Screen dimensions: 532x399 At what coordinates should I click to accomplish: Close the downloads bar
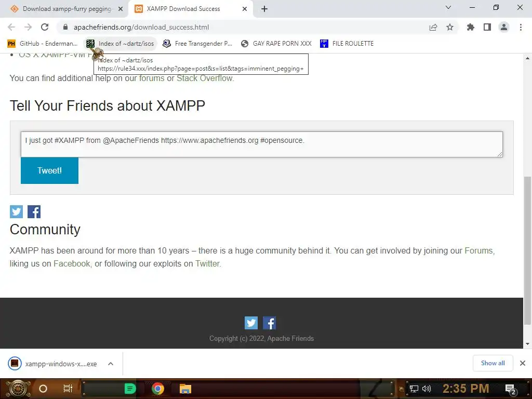point(523,363)
